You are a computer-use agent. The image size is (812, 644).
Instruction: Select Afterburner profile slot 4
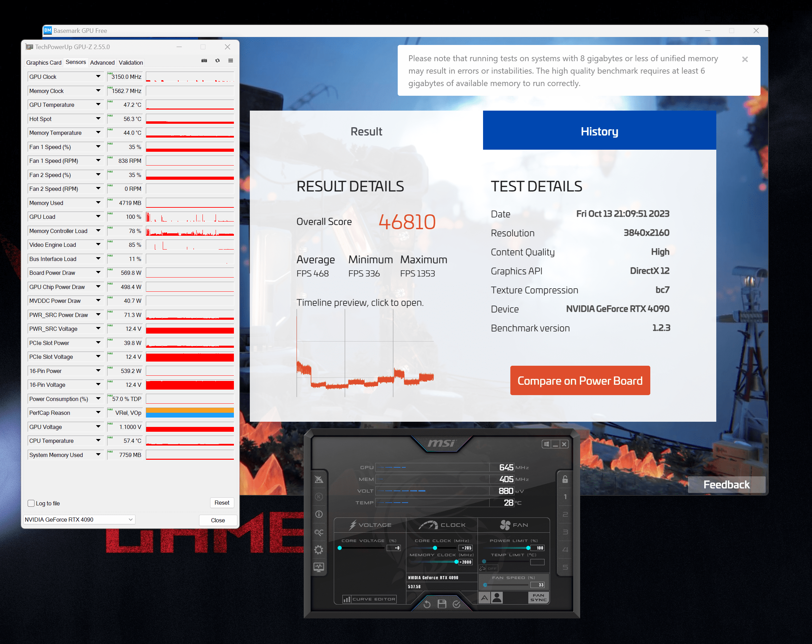565,549
